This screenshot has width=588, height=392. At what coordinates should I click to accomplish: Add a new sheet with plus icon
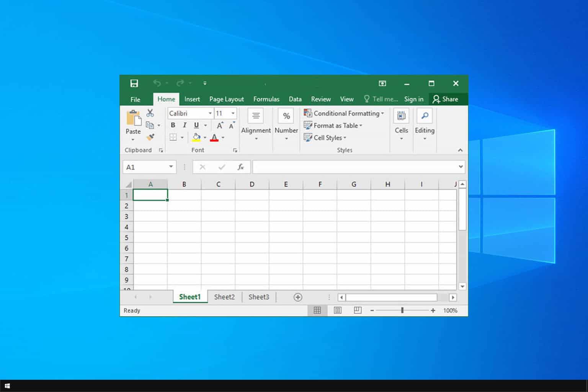[298, 297]
